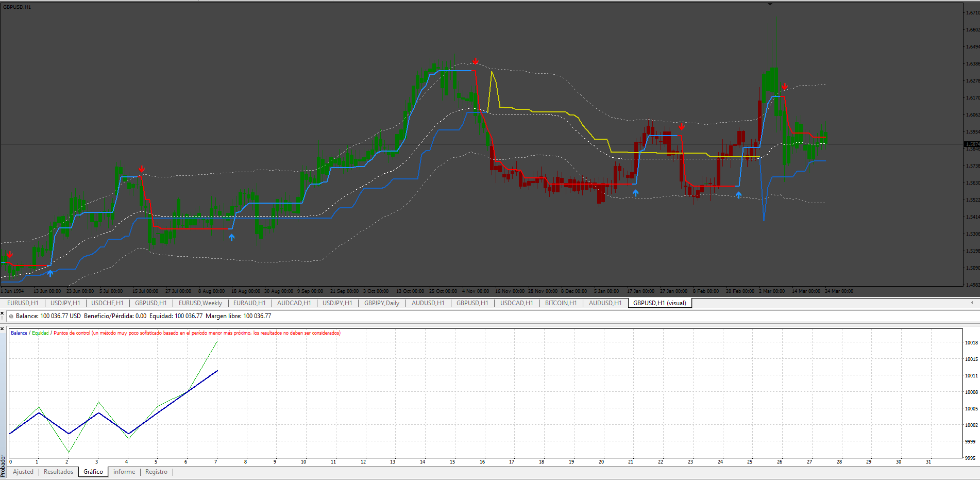
Task: Open the informe tab
Action: click(x=124, y=472)
